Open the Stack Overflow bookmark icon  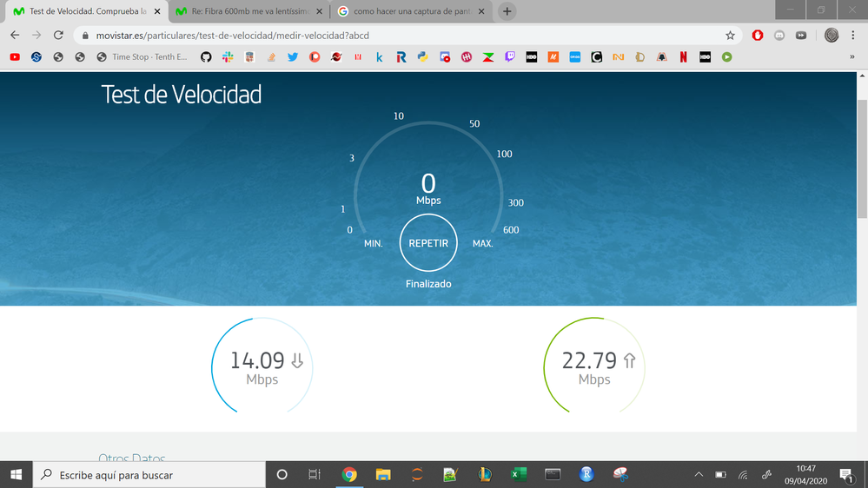tap(271, 57)
